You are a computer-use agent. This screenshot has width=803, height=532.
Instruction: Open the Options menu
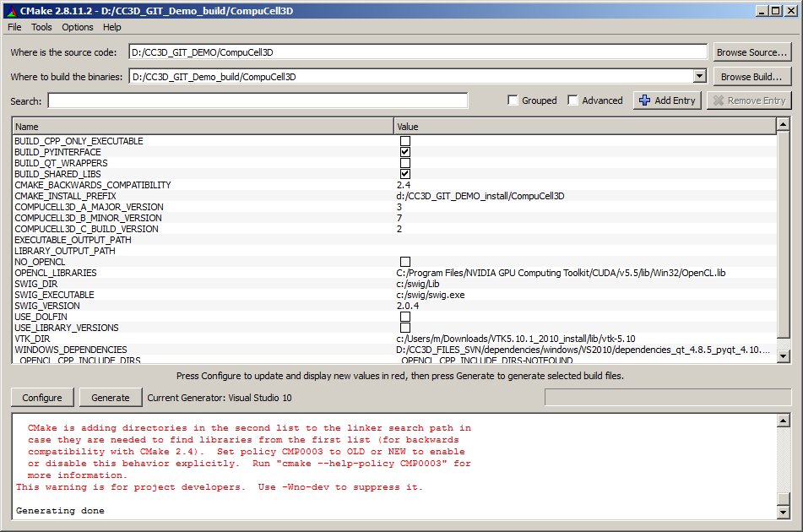(78, 27)
